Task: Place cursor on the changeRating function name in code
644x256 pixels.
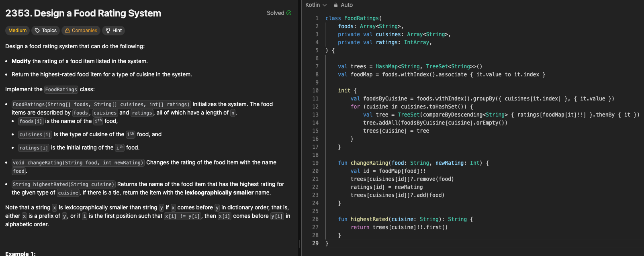Action: coord(369,163)
